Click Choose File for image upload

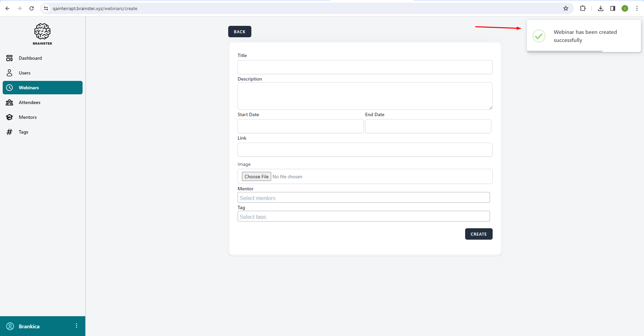[256, 177]
